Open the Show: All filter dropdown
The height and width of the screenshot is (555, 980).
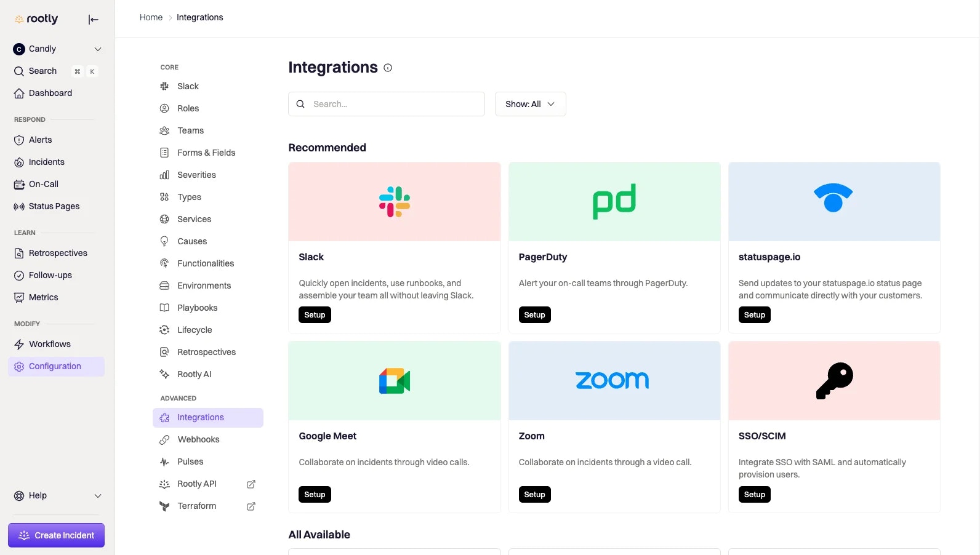pyautogui.click(x=530, y=105)
